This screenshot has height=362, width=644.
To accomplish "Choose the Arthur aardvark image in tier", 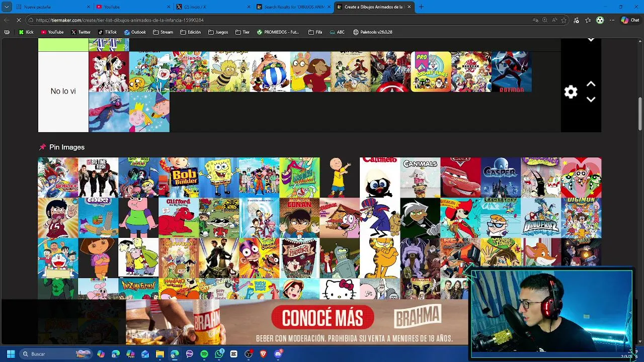I will tap(310, 72).
